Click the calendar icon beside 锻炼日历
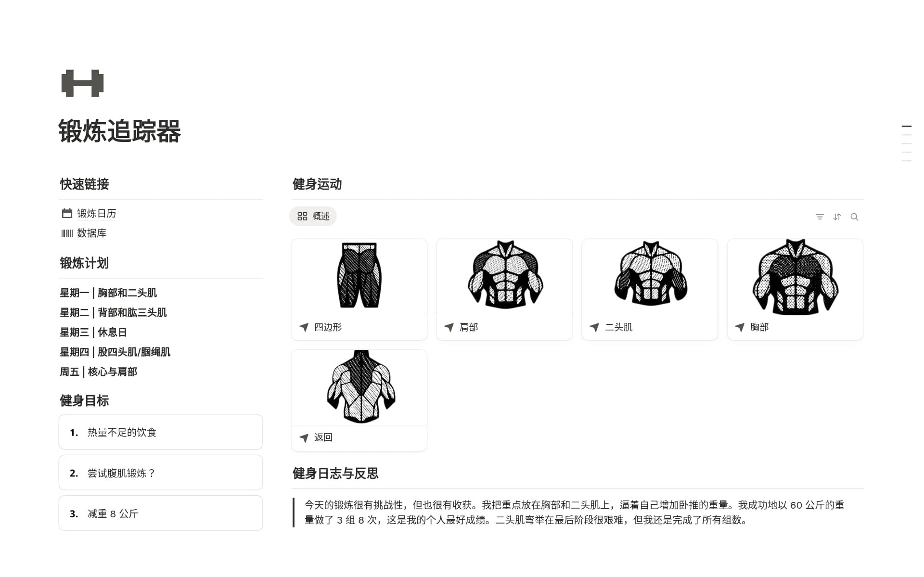The width and height of the screenshot is (924, 577). pos(67,213)
